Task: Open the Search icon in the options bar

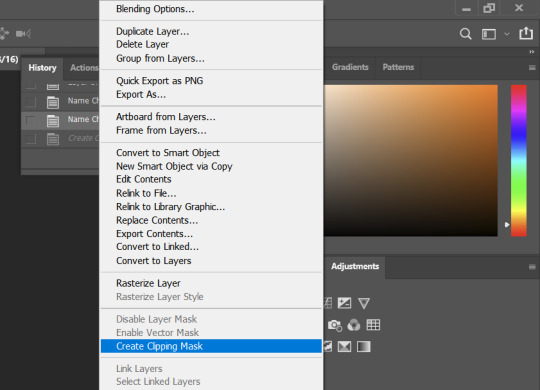Action: tap(465, 34)
